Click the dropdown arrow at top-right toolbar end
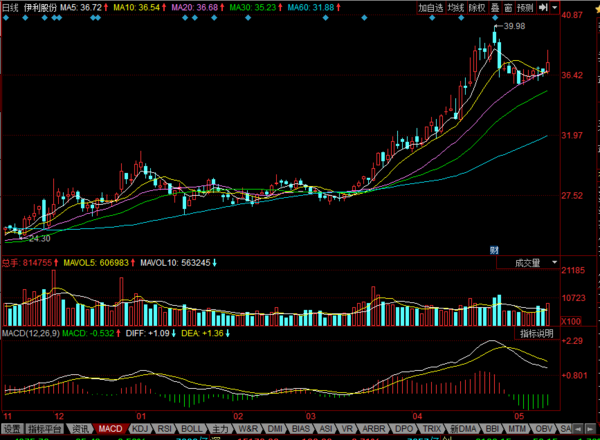The height and width of the screenshot is (440, 600). (554, 6)
